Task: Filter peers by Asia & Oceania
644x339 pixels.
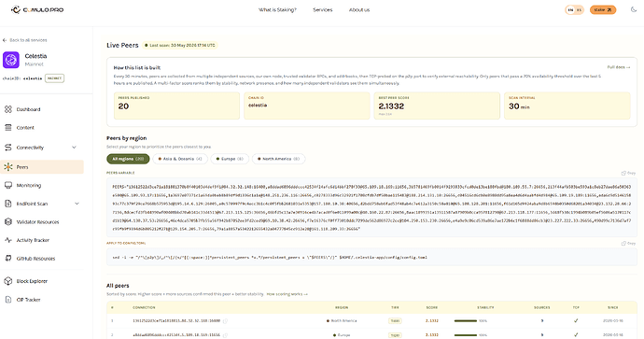Action: coord(180,159)
